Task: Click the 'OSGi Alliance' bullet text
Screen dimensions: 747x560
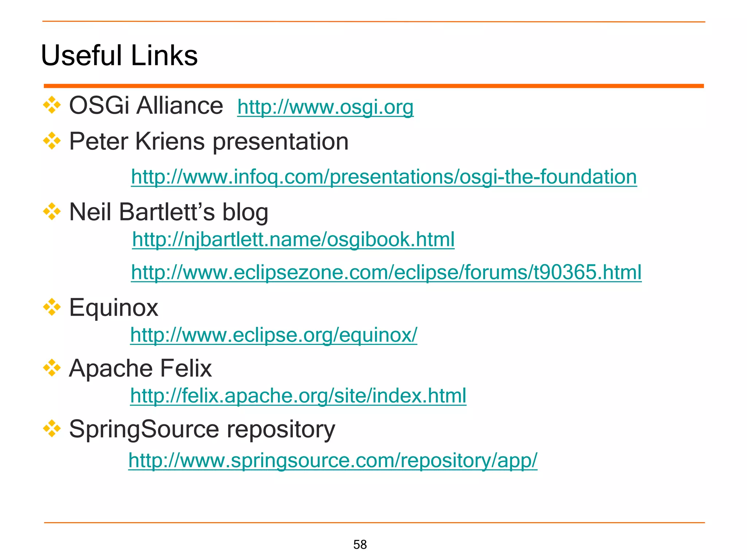Action: pyautogui.click(x=146, y=105)
